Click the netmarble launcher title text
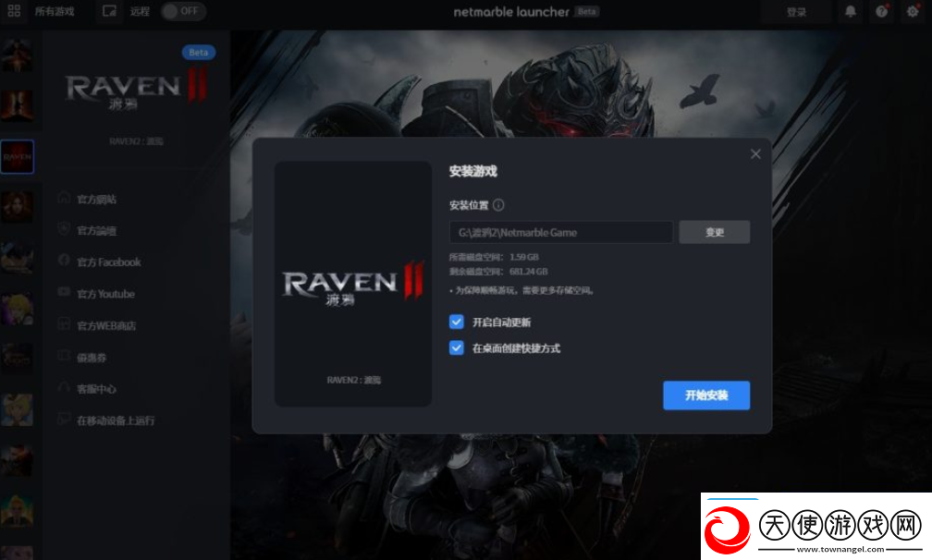Viewport: 932px width, 560px height. [x=511, y=12]
